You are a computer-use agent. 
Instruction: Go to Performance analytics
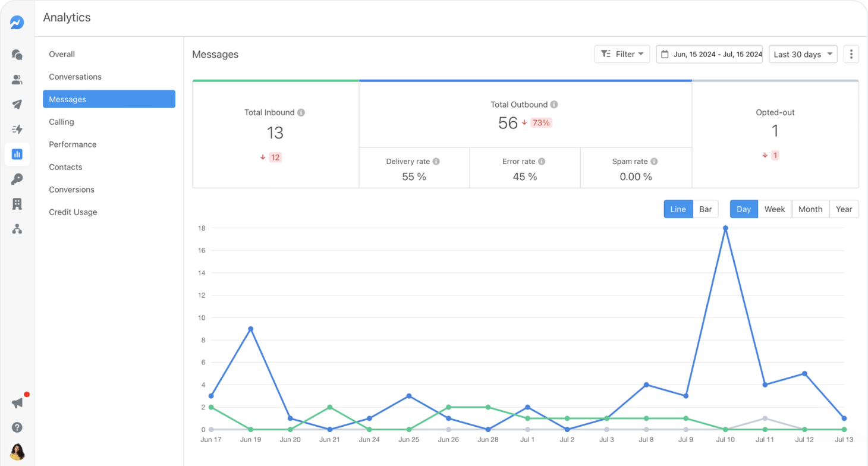pyautogui.click(x=73, y=144)
